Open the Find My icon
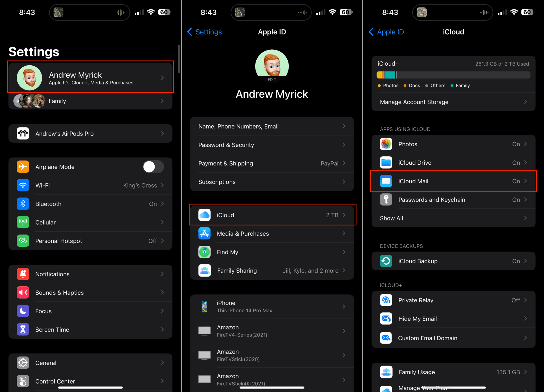Screen dimensions: 544x392 [204, 252]
